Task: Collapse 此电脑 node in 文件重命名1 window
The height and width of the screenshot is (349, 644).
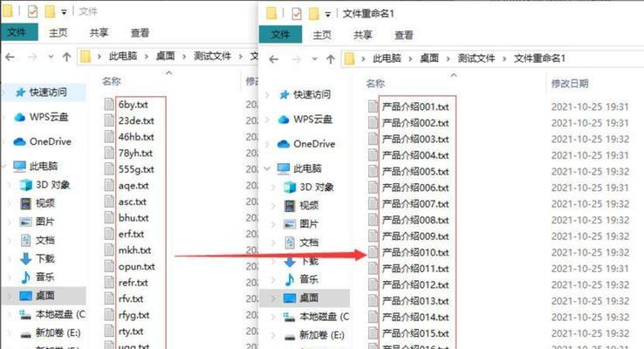Action: (x=267, y=168)
